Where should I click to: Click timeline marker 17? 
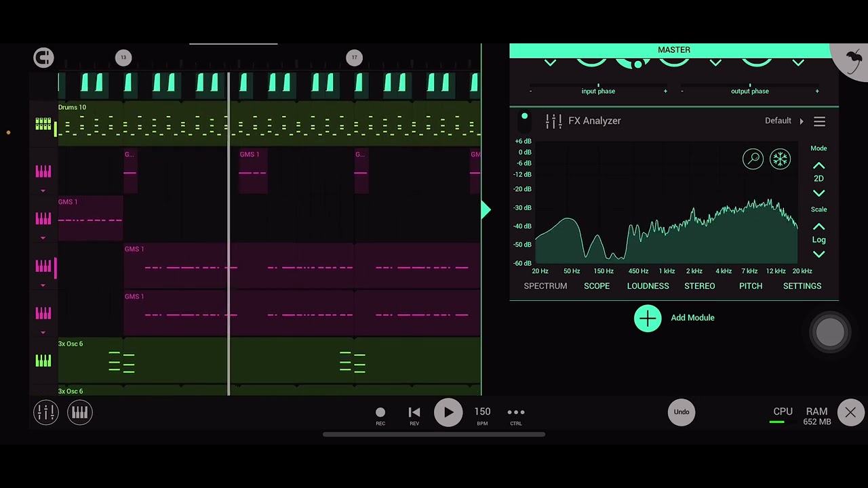coord(354,58)
